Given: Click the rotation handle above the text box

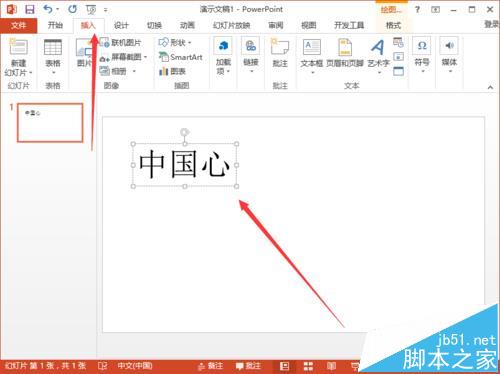Looking at the screenshot, I should point(184,132).
